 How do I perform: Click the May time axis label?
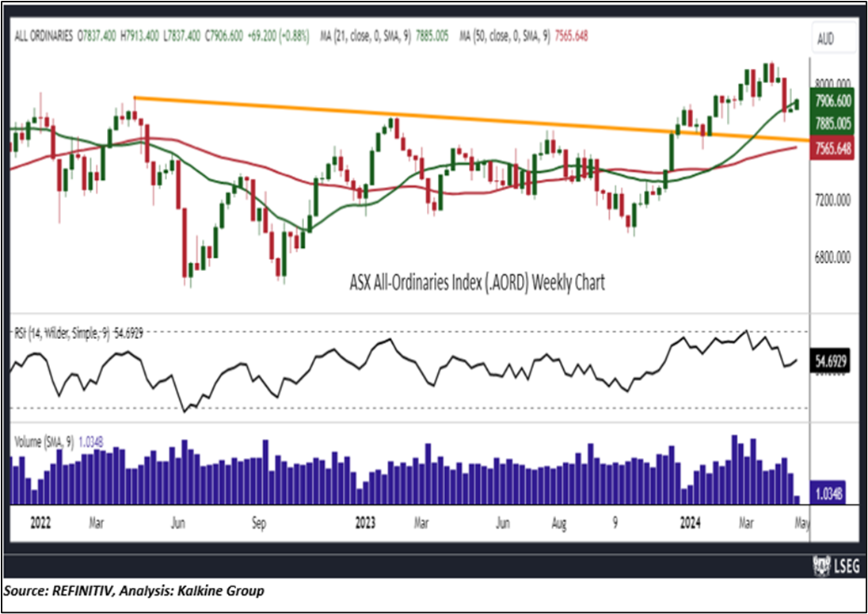point(801,523)
